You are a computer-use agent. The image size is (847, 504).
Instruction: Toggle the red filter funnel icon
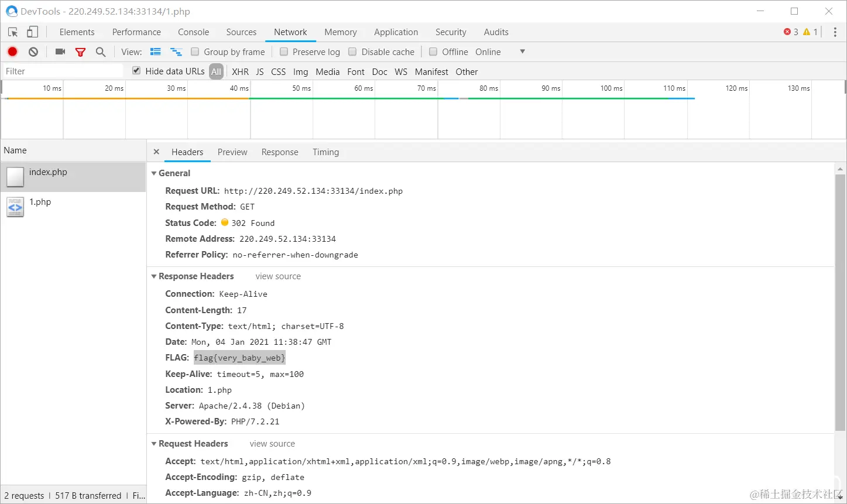[80, 52]
